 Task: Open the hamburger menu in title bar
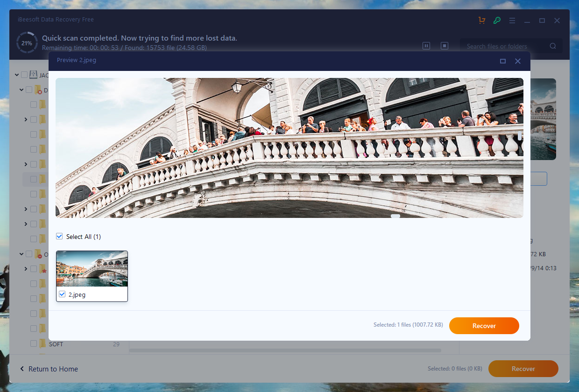(512, 21)
